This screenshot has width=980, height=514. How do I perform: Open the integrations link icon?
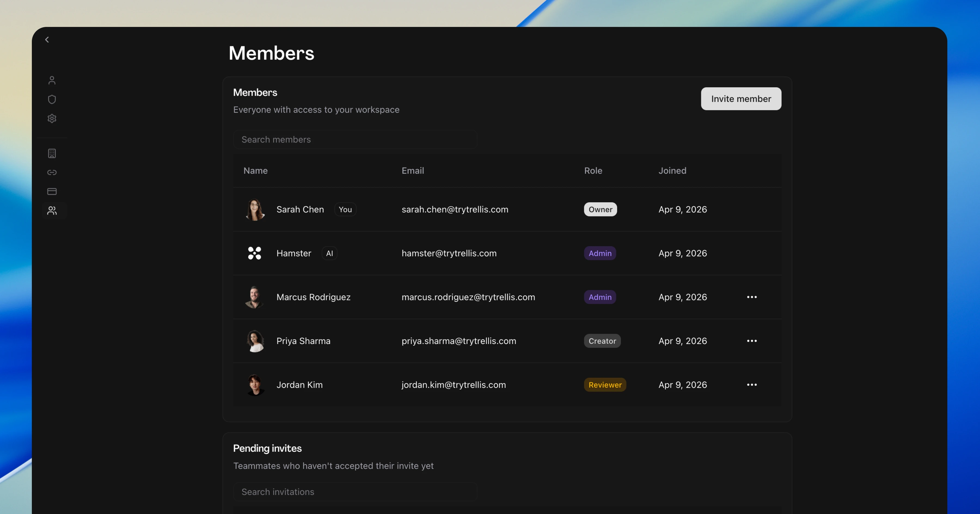[x=52, y=172]
